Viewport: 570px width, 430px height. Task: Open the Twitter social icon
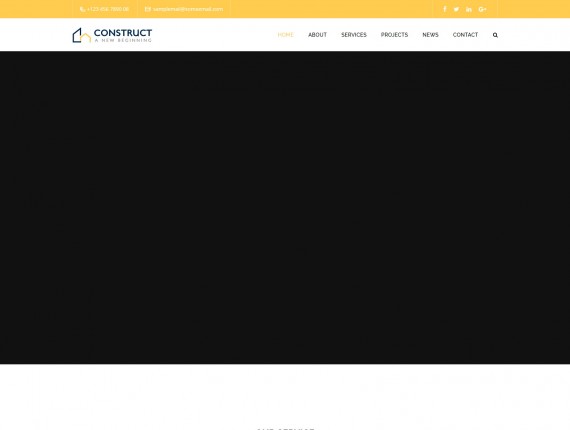[456, 9]
